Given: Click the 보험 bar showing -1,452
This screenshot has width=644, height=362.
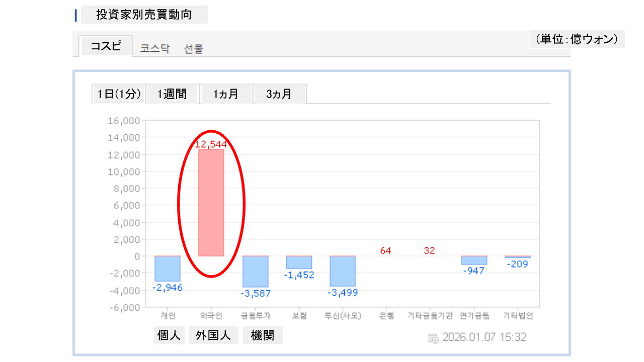Looking at the screenshot, I should coord(299,262).
